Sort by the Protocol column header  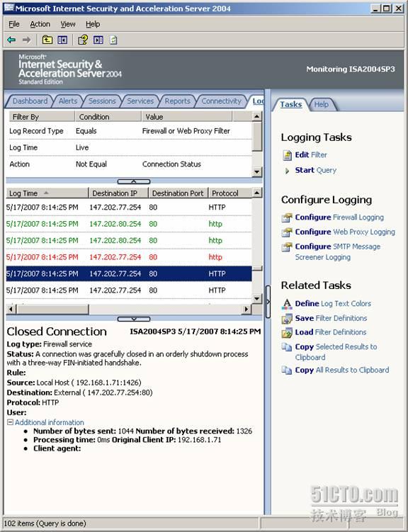pyautogui.click(x=230, y=193)
